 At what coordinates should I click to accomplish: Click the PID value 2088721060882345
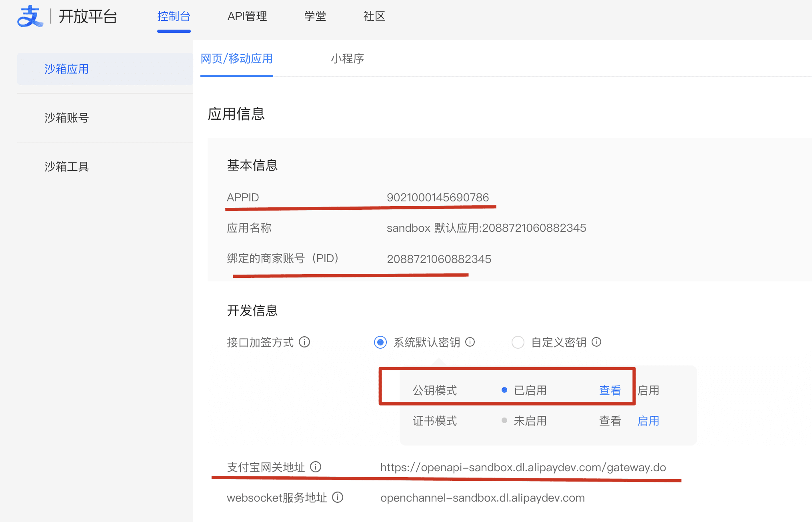coord(439,259)
